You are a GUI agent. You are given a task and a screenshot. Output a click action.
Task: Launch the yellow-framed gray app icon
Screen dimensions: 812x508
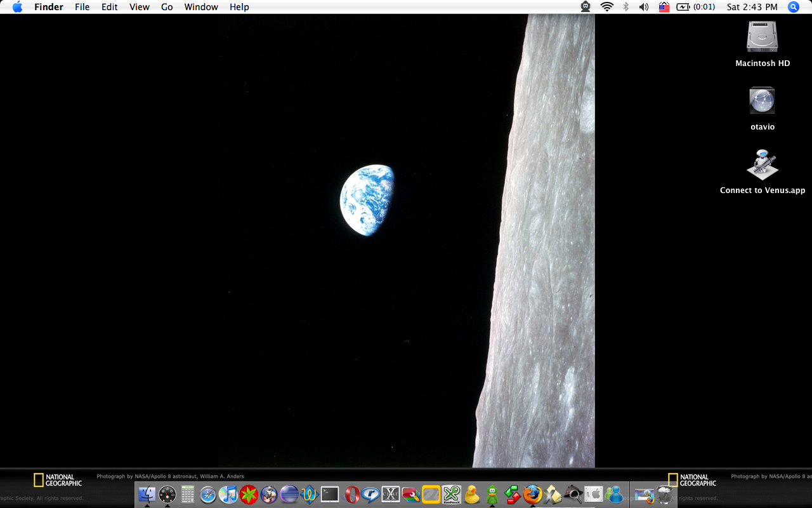pyautogui.click(x=431, y=494)
